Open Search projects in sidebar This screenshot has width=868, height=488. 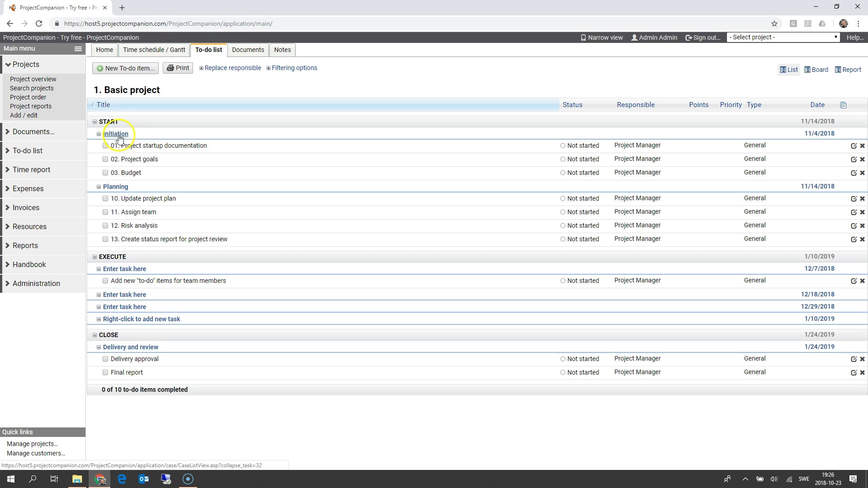tap(32, 88)
